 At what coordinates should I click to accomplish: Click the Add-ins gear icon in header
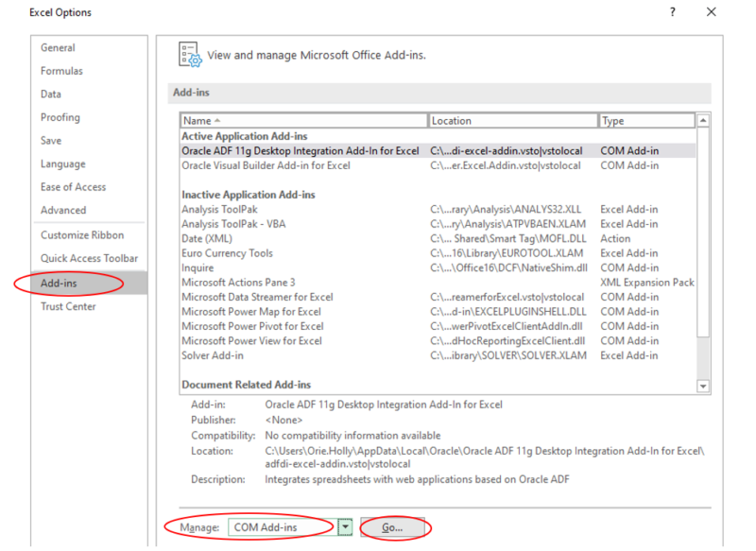click(x=190, y=55)
